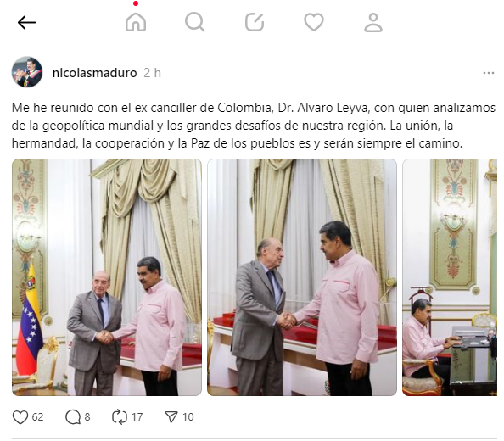Repost using the circular arrows icon

pos(120,417)
